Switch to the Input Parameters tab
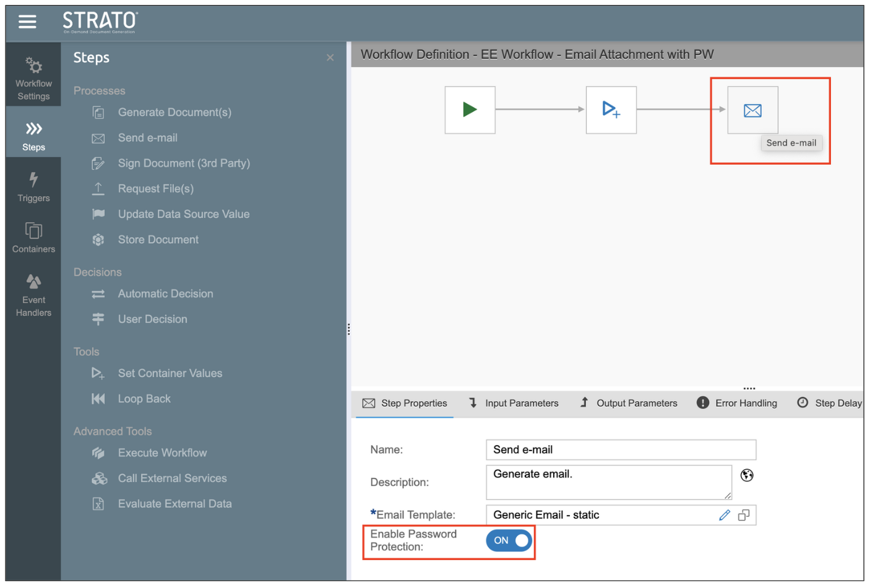Image resolution: width=870 pixels, height=588 pixels. pos(514,403)
